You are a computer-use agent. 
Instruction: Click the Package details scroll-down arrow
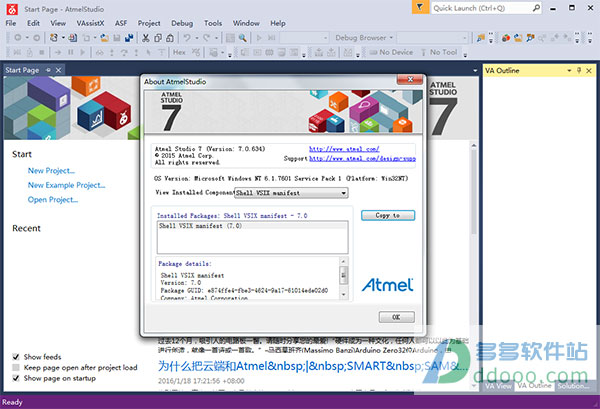[x=344, y=294]
